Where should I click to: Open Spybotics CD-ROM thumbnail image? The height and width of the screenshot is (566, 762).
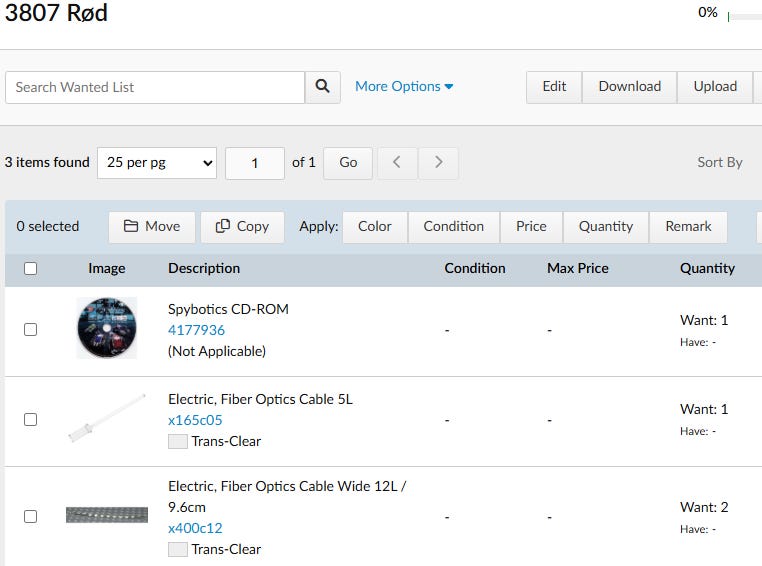point(107,328)
